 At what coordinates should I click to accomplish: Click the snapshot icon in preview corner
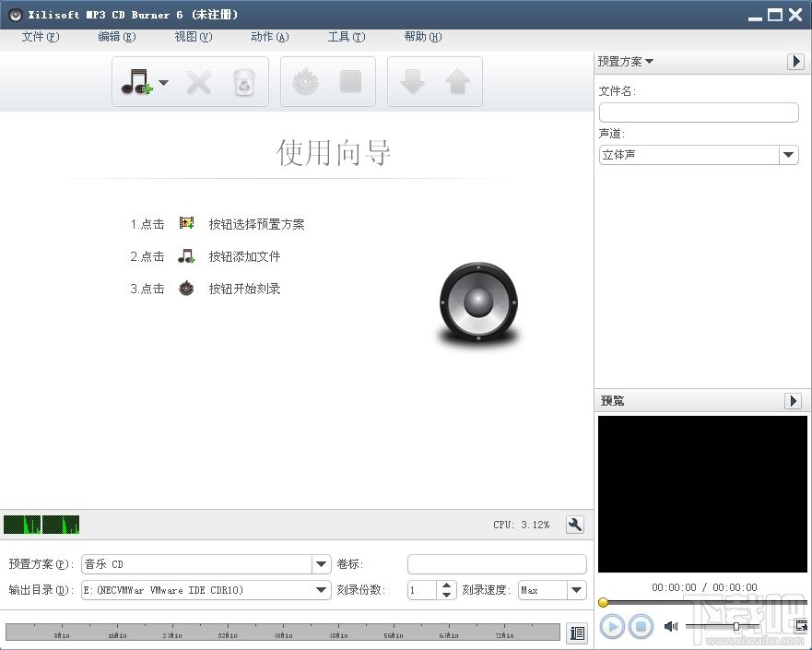click(x=801, y=625)
